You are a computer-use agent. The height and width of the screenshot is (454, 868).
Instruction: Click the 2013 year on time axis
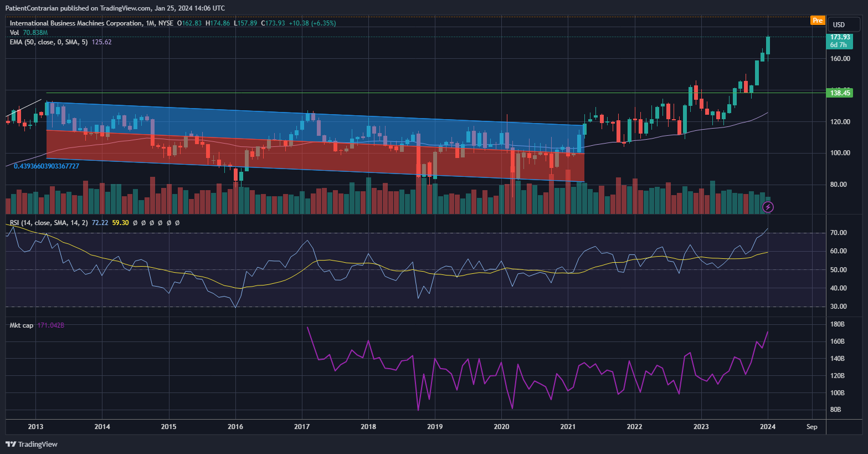coord(35,427)
